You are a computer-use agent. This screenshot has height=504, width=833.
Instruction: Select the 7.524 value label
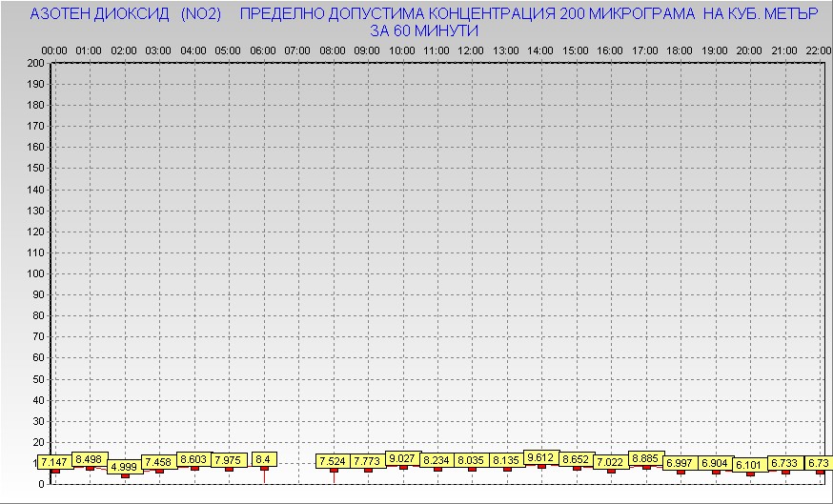(x=334, y=461)
